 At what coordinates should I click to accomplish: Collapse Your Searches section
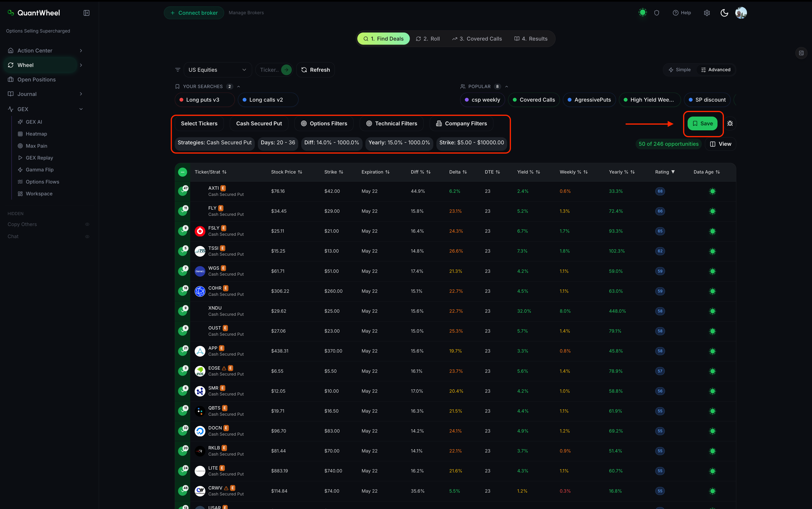(239, 86)
